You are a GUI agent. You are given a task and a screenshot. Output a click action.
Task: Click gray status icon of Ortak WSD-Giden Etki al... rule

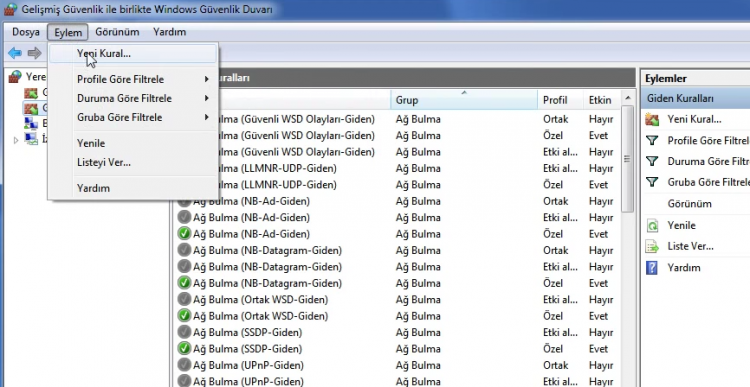[x=184, y=299]
